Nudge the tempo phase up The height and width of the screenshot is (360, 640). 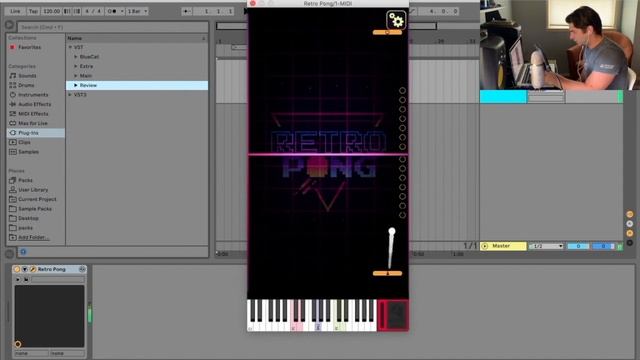(77, 11)
